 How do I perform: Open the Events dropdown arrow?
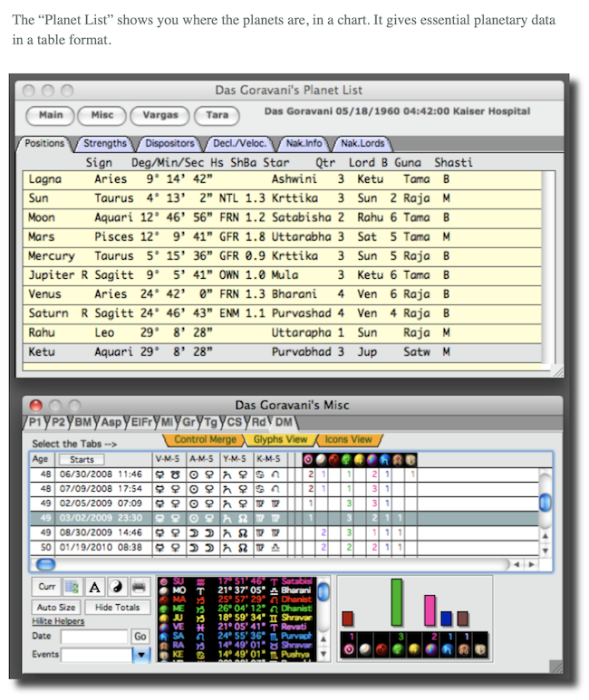(x=140, y=654)
